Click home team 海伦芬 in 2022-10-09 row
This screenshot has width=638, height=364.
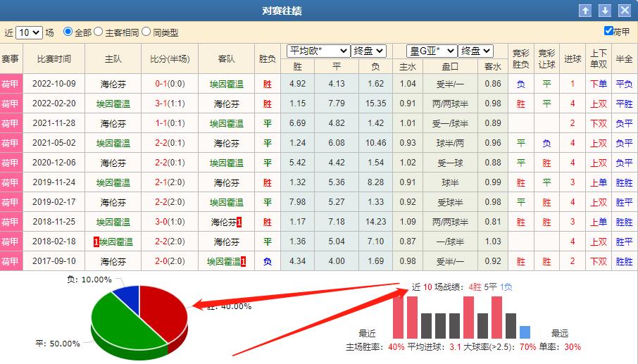113,84
